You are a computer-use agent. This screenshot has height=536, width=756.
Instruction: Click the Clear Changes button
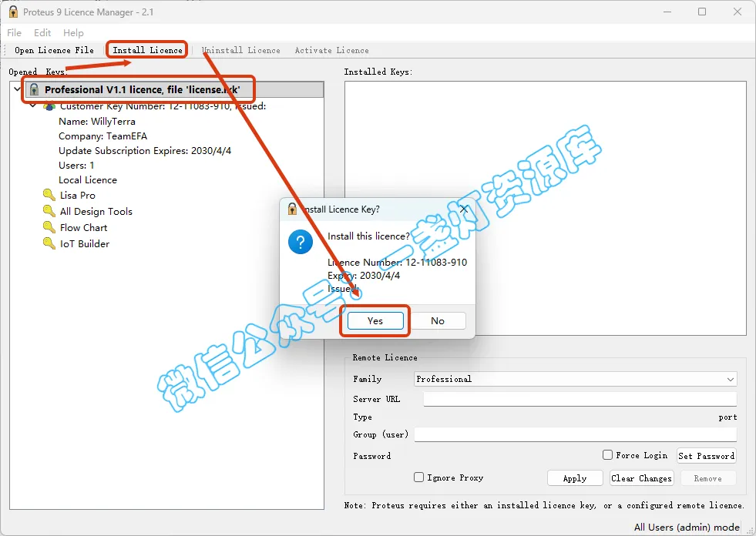[641, 478]
